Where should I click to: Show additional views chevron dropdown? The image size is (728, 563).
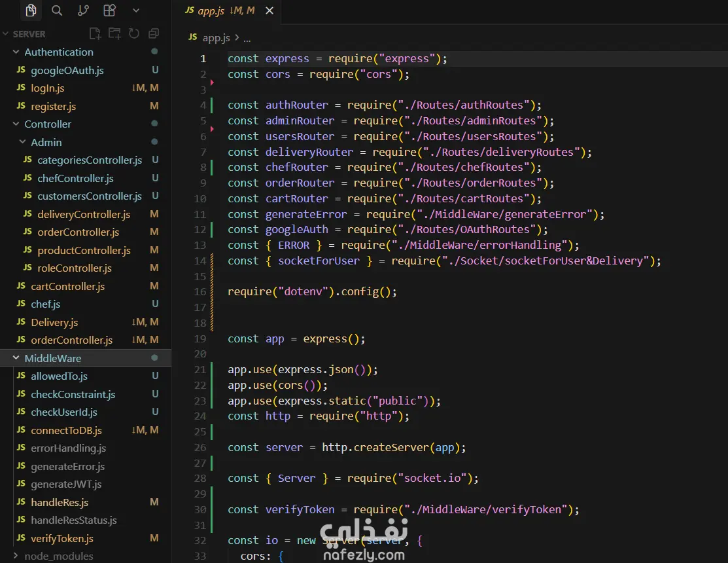point(135,10)
